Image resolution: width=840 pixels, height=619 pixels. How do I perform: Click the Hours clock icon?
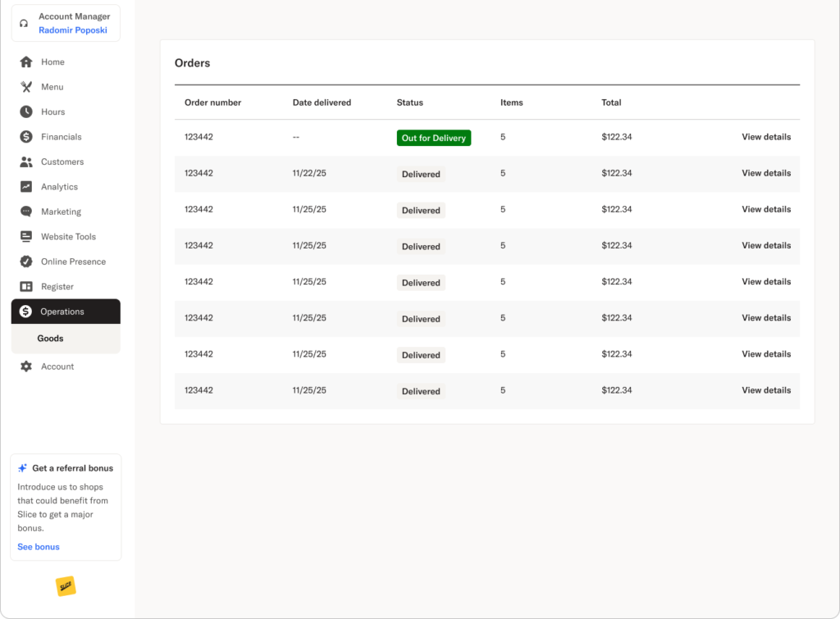coord(26,112)
